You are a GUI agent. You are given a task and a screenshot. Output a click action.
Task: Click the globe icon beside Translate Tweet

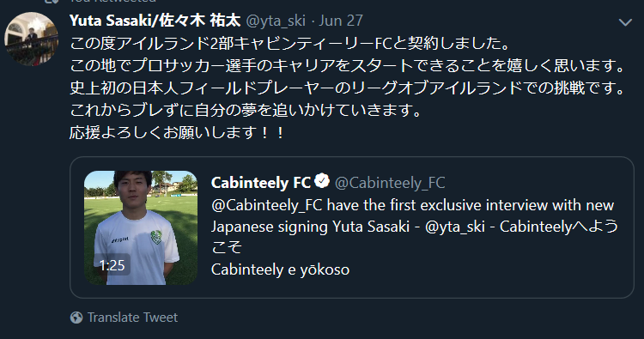point(76,318)
